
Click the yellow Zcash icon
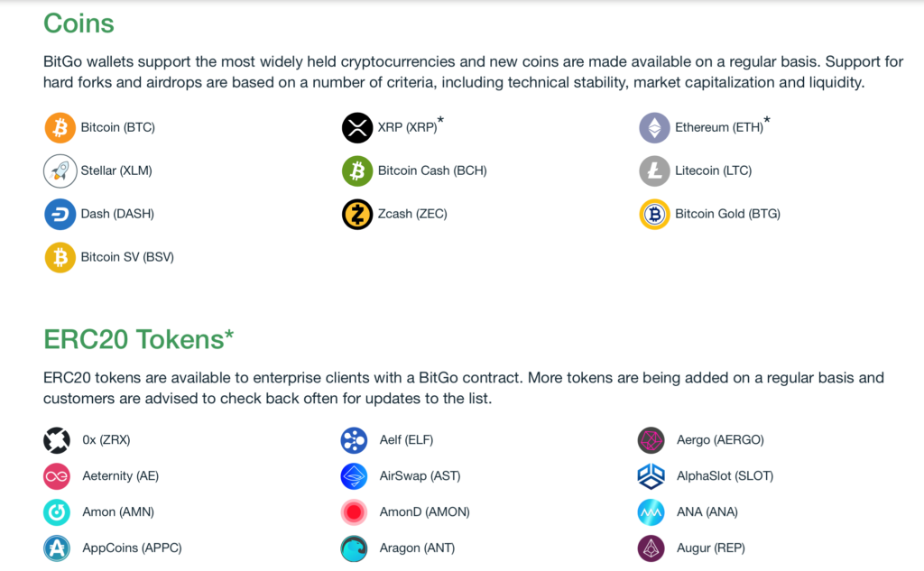point(357,214)
